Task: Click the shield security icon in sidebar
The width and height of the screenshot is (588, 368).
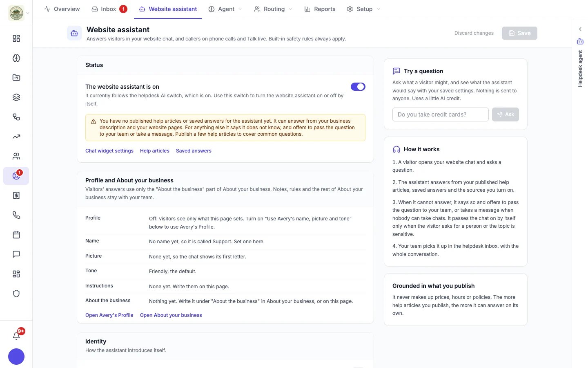Action: [x=16, y=294]
